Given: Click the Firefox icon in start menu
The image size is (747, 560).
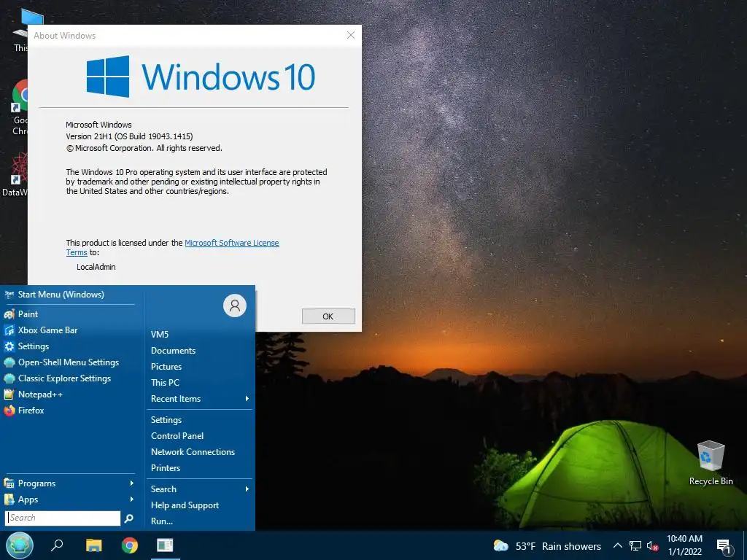Looking at the screenshot, I should pyautogui.click(x=9, y=411).
